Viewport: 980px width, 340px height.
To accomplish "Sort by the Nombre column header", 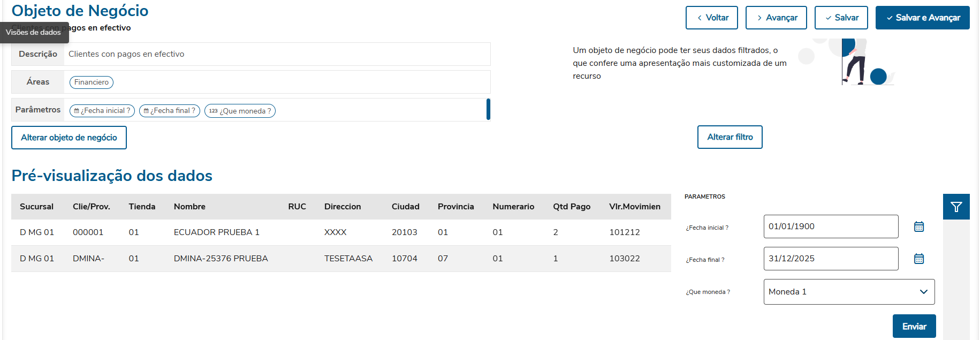I will click(189, 207).
